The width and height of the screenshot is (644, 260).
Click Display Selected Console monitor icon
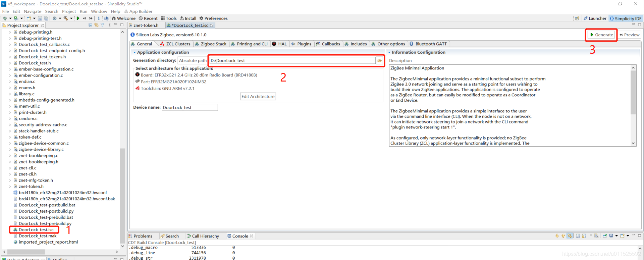611,236
